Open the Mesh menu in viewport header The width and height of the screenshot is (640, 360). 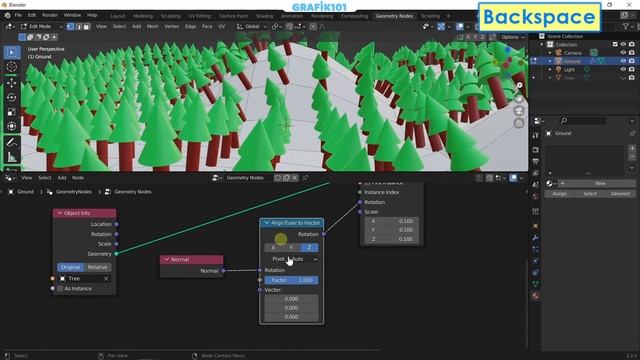tap(152, 27)
